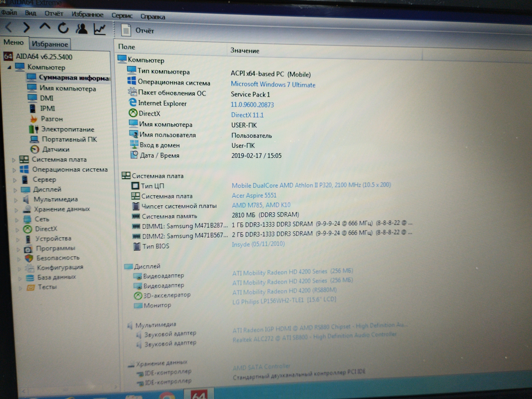
Task: Click the DirectX row Xbox icon
Action: pos(133,113)
